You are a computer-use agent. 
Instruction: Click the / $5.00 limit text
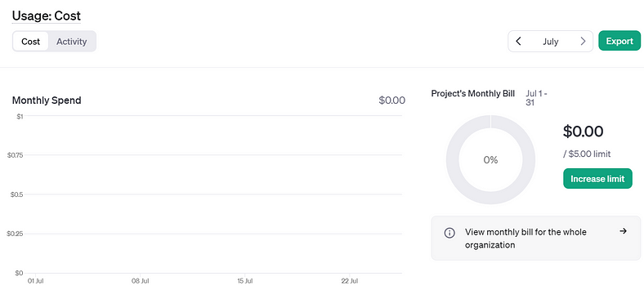[587, 154]
